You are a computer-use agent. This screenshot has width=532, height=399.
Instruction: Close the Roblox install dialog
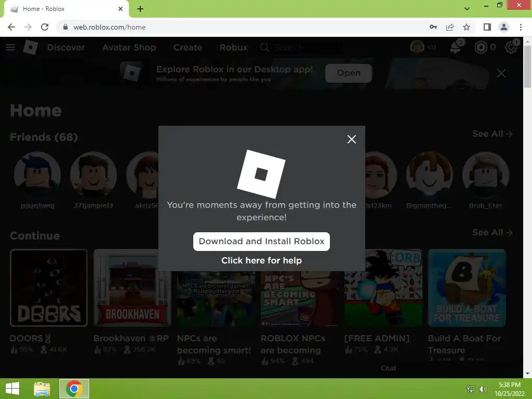352,139
